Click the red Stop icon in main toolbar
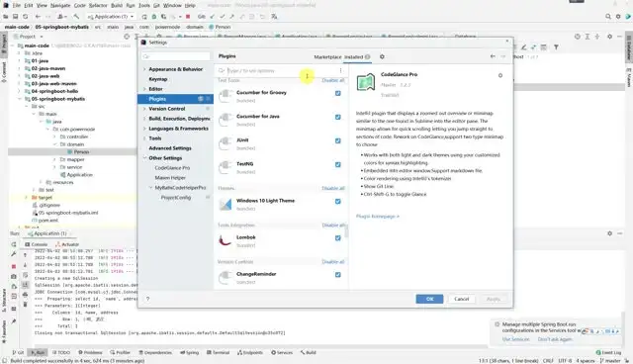Image resolution: width=633 pixels, height=364 pixels. coord(188,17)
